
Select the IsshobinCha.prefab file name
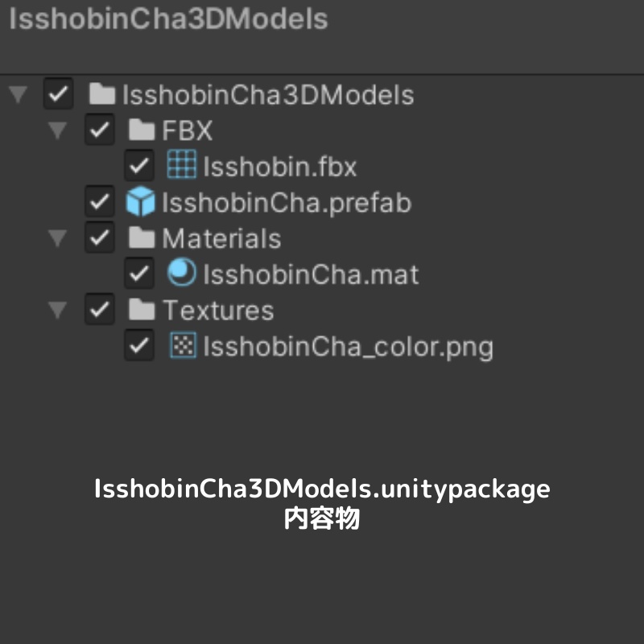[x=287, y=203]
